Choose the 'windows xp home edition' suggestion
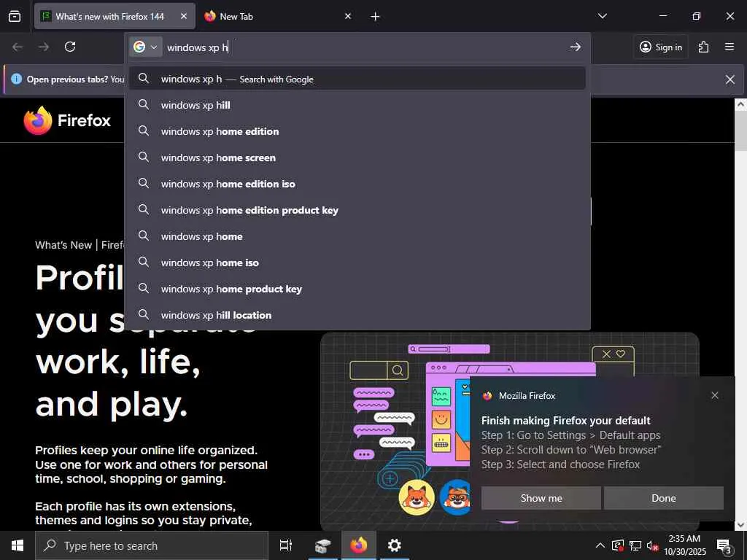This screenshot has height=560, width=747. pyautogui.click(x=357, y=131)
